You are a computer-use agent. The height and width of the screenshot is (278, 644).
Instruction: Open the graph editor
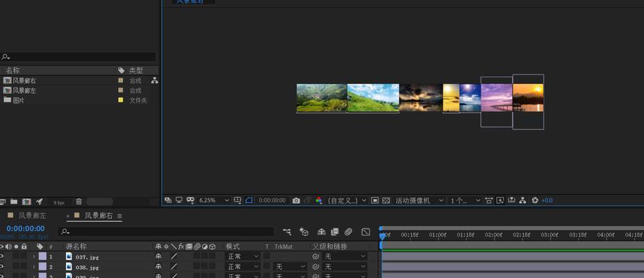click(x=365, y=232)
